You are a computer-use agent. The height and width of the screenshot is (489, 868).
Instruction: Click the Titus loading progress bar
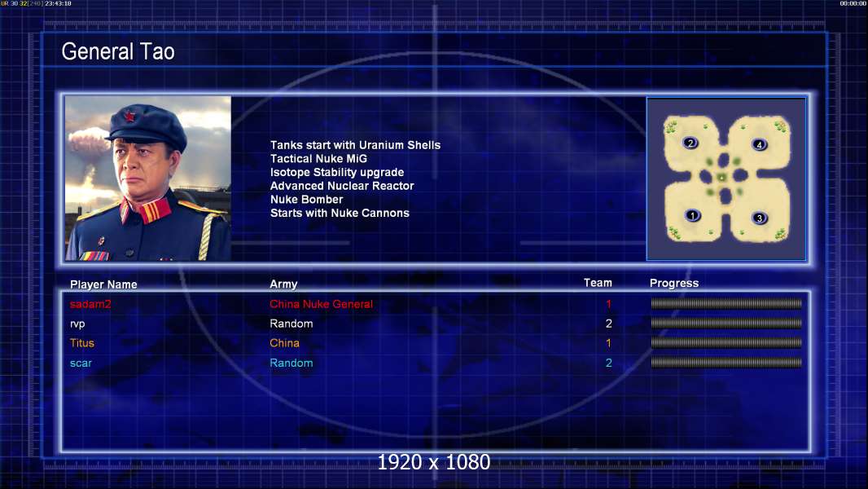click(726, 343)
